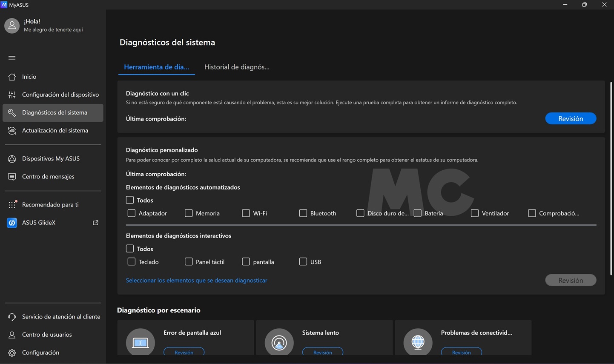Click the Centro de mensajes icon
The image size is (614, 364).
[12, 177]
